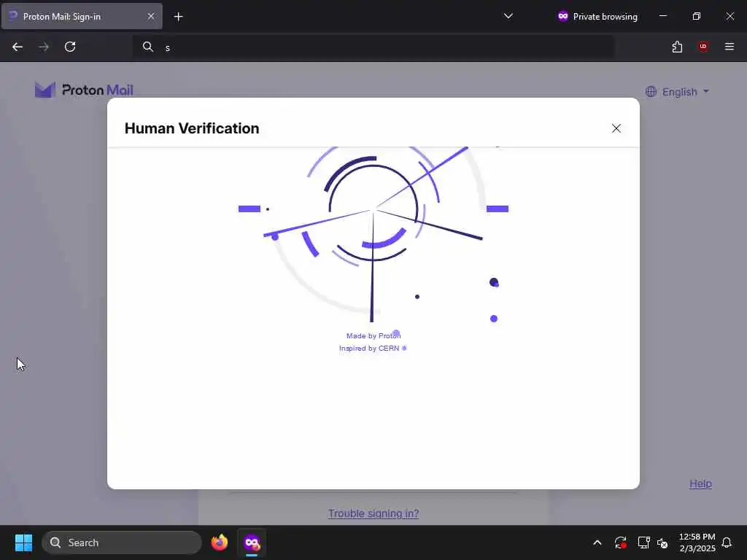Image resolution: width=747 pixels, height=560 pixels.
Task: Click the search icon in address bar
Action: pos(147,47)
